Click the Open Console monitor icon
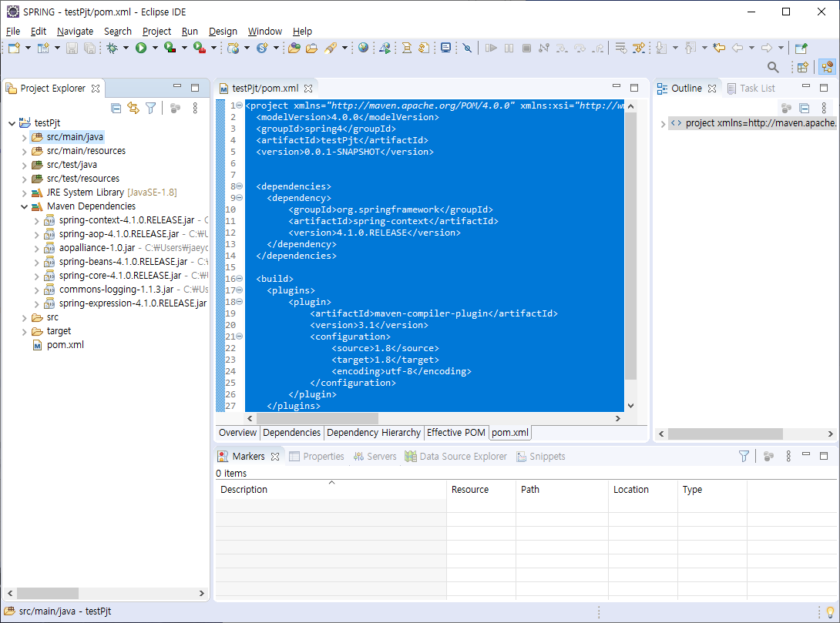This screenshot has width=840, height=623. (x=445, y=49)
